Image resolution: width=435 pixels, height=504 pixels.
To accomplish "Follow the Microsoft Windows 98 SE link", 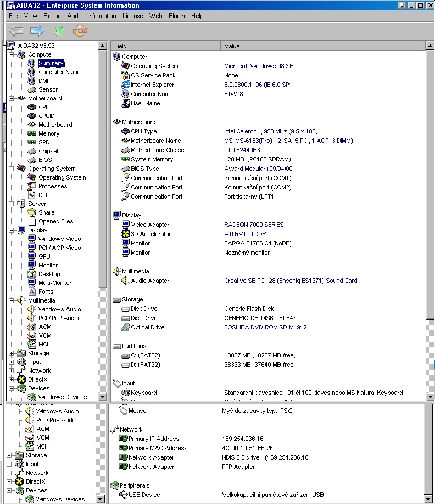I will pos(259,66).
